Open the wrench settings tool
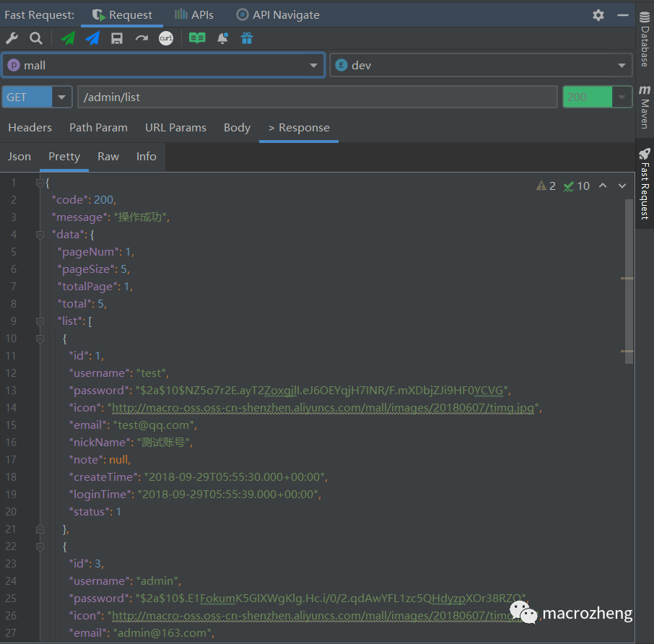 click(x=12, y=38)
